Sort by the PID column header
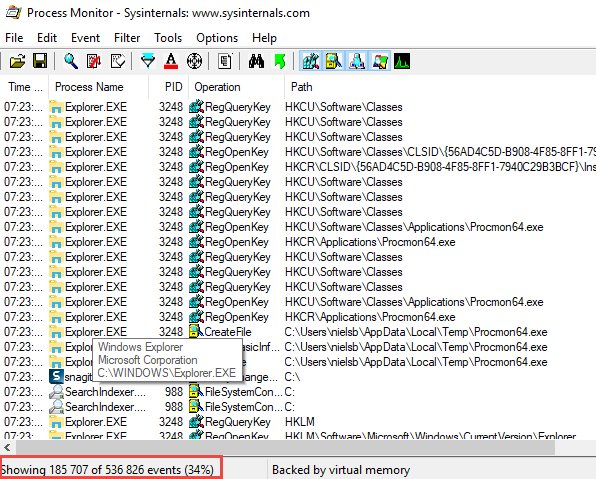596x479 pixels. tap(169, 87)
